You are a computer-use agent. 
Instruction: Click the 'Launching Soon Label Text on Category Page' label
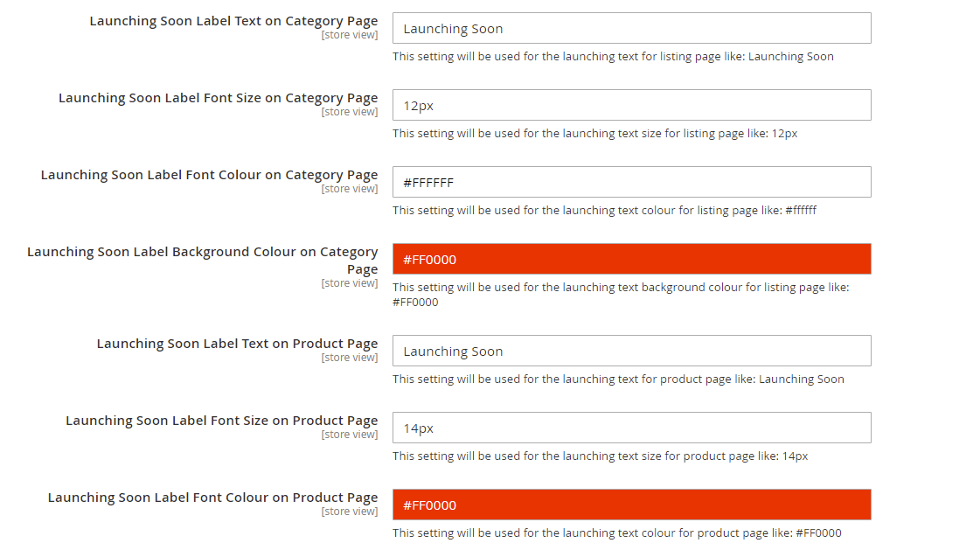(x=233, y=21)
